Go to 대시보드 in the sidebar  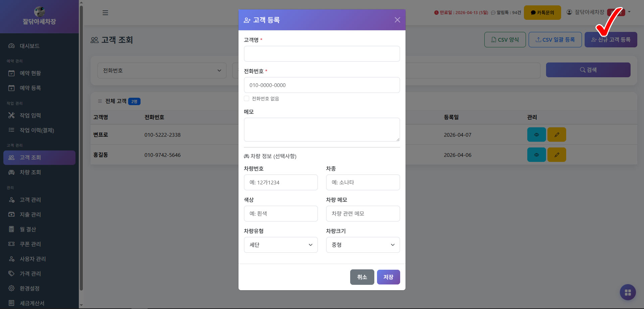point(30,46)
